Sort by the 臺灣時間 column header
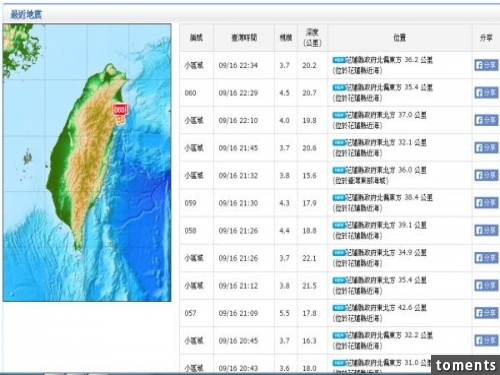 click(x=244, y=38)
